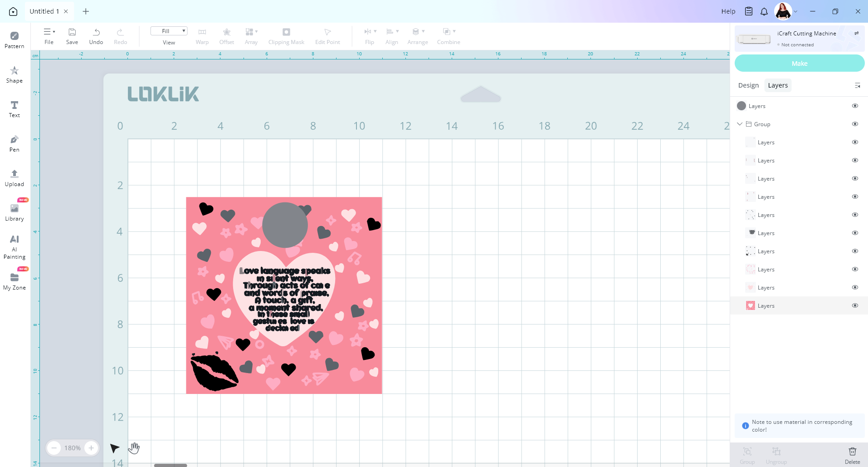Select the Shape tool
This screenshot has height=467, width=868.
pos(15,74)
